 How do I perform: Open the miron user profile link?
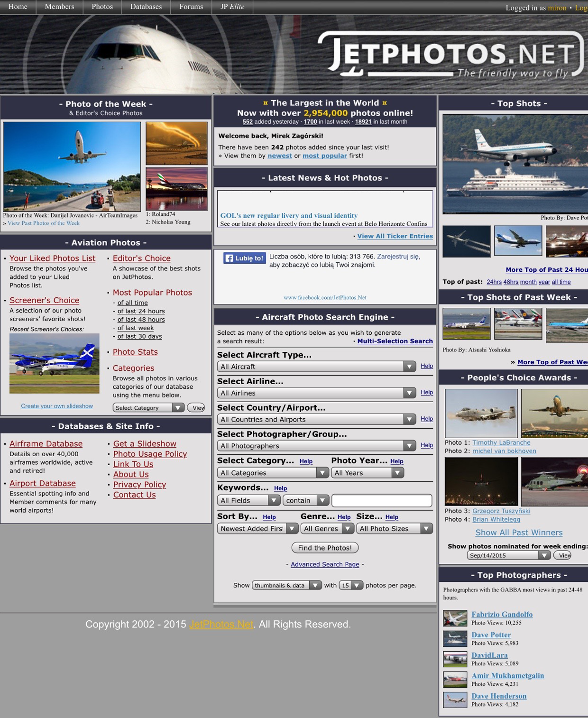[557, 8]
